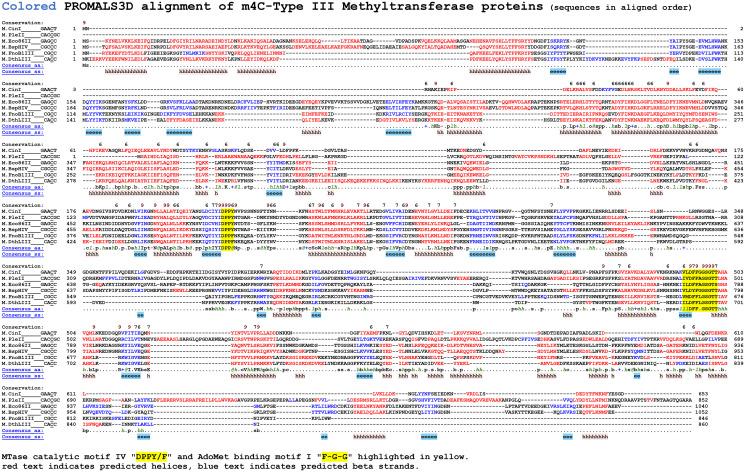Click the note "(sequences in aligned order)"
The image size is (745, 472).
(621, 8)
